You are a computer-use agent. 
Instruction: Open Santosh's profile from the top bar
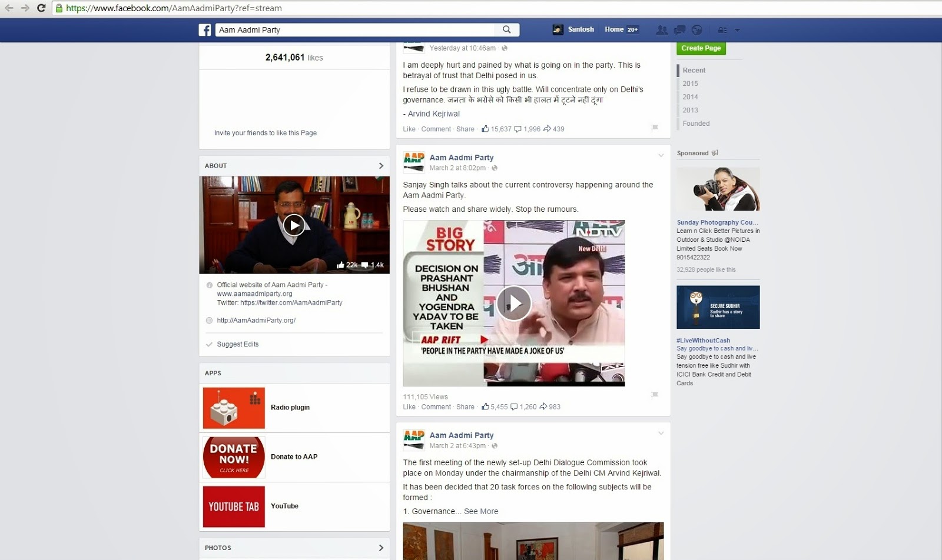point(573,29)
